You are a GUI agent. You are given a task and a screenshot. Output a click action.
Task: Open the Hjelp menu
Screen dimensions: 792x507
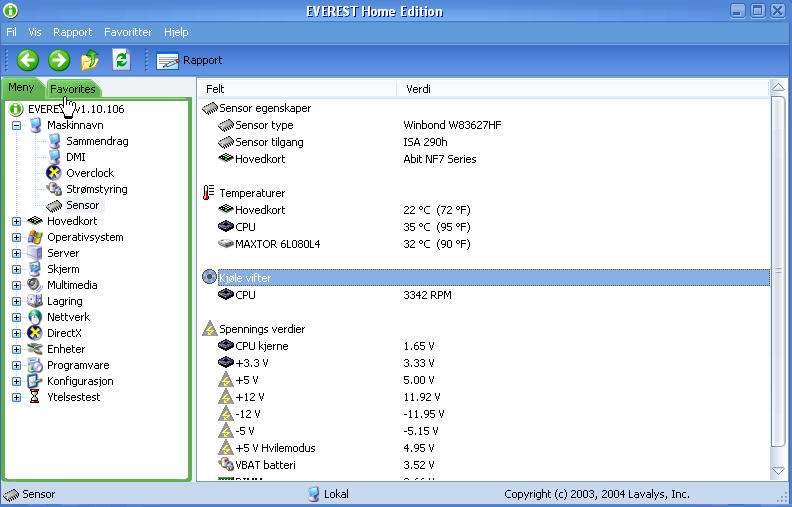176,32
